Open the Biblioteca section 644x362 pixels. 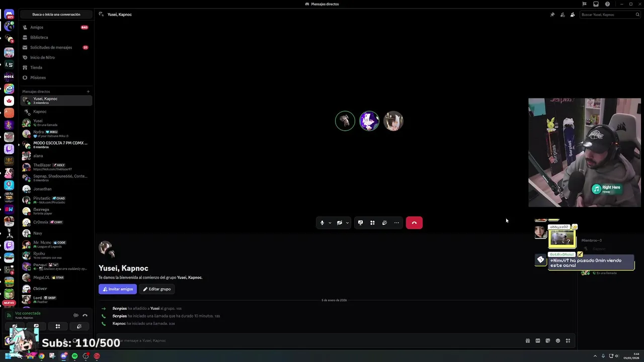point(56,37)
